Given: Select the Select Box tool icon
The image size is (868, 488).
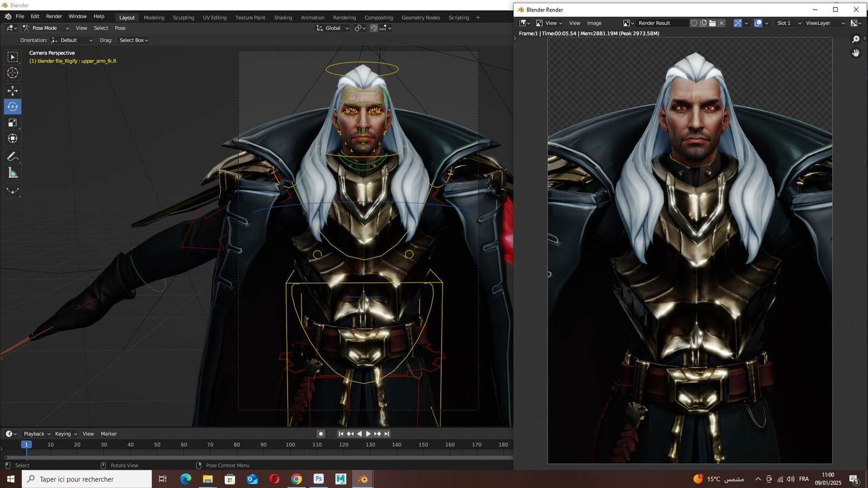Looking at the screenshot, I should click(12, 57).
